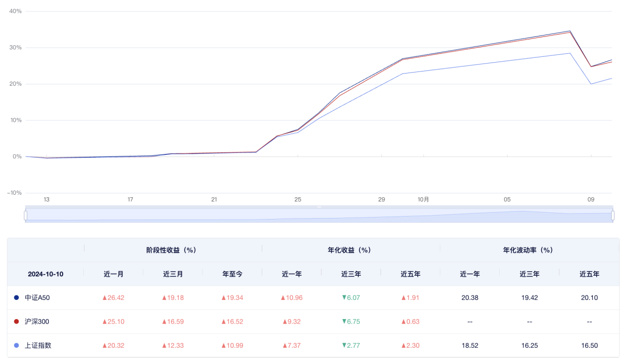
Task: Click the red up-triangle beside 1.91
Action: (403, 298)
